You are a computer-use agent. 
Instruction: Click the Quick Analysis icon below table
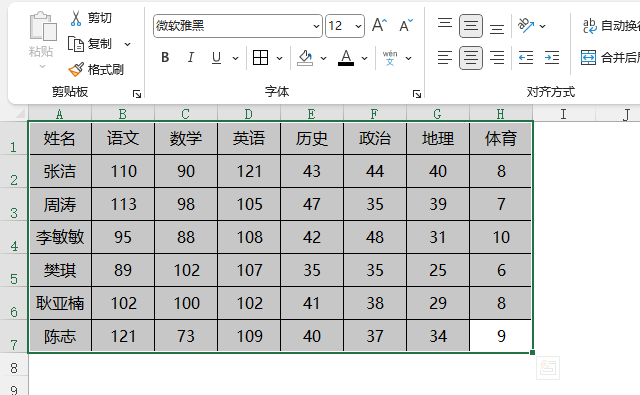(x=548, y=368)
